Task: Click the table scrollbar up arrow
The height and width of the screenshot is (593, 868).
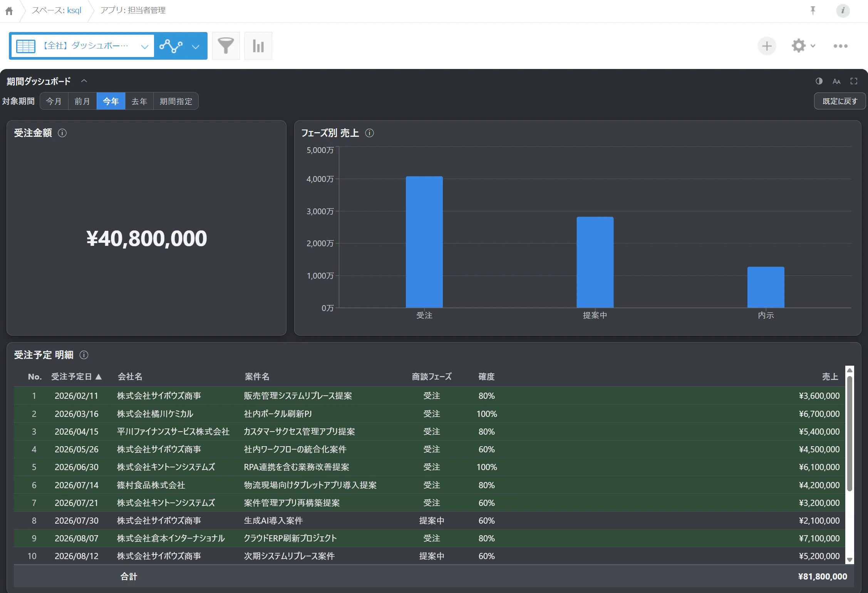Action: pos(850,370)
